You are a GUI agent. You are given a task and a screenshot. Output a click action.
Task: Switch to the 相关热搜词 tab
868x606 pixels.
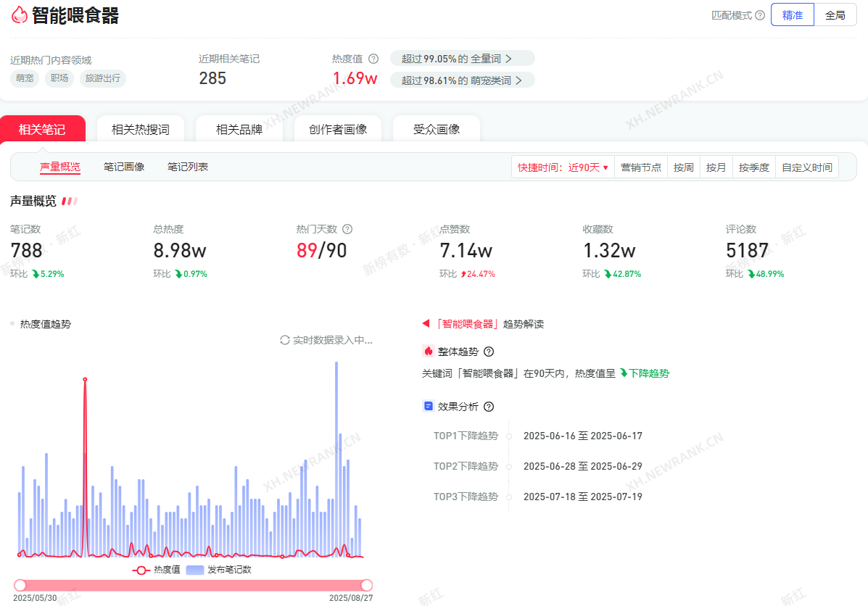[141, 130]
